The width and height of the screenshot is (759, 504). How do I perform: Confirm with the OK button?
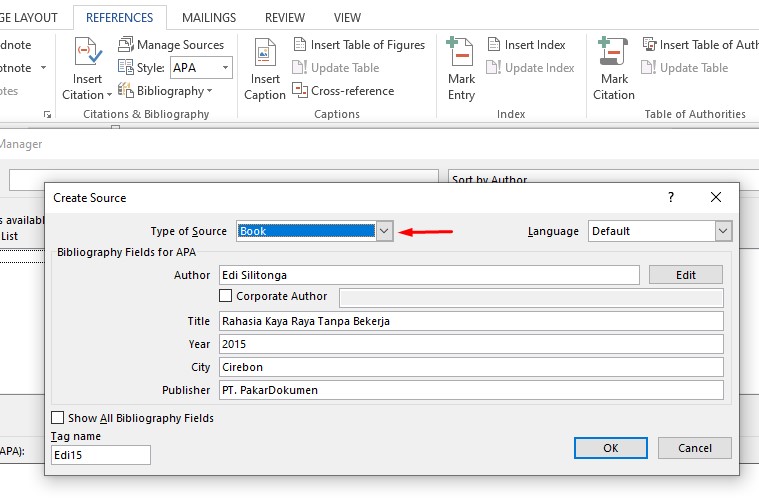pyautogui.click(x=610, y=448)
